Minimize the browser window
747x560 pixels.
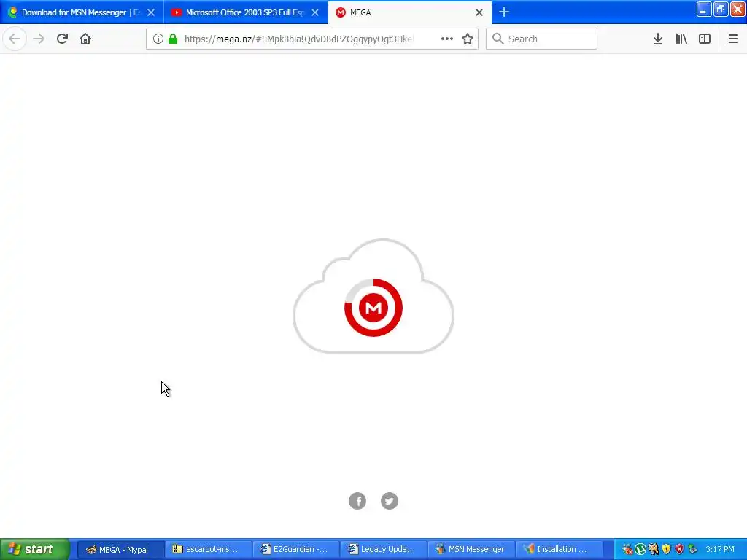[x=704, y=9]
